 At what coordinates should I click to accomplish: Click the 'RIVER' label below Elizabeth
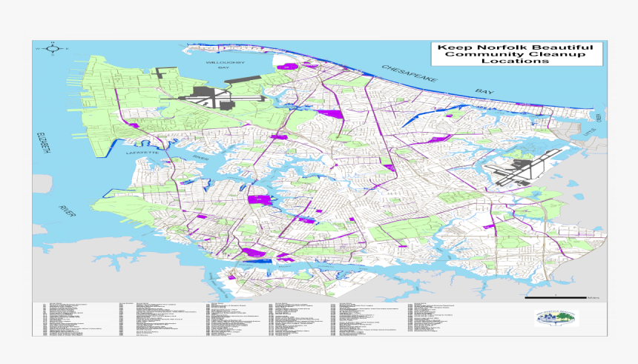coord(65,211)
